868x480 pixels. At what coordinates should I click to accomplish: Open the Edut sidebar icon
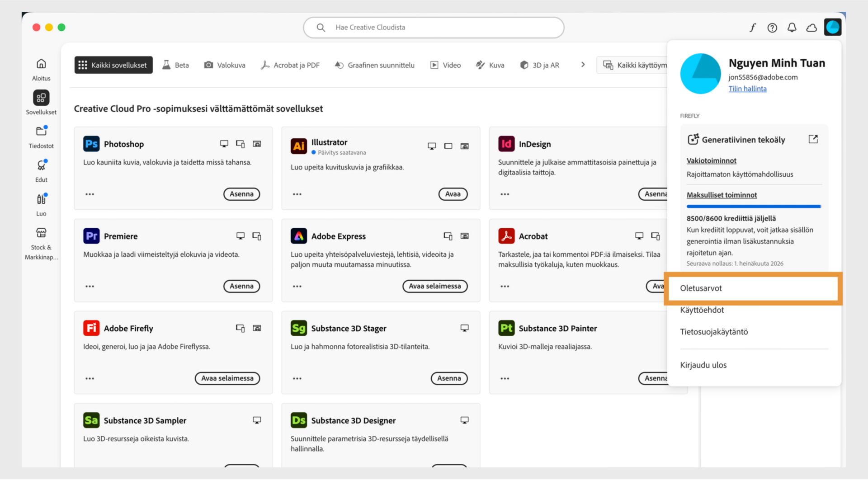pyautogui.click(x=41, y=165)
